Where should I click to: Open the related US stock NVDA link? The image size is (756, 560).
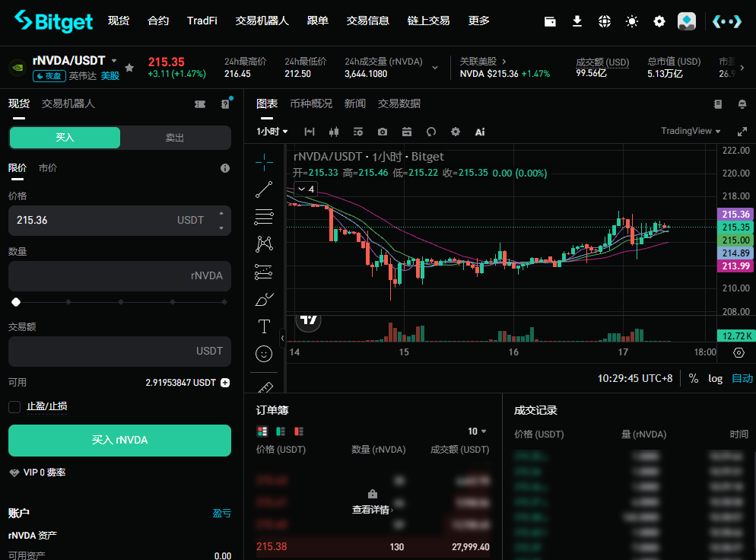504,68
